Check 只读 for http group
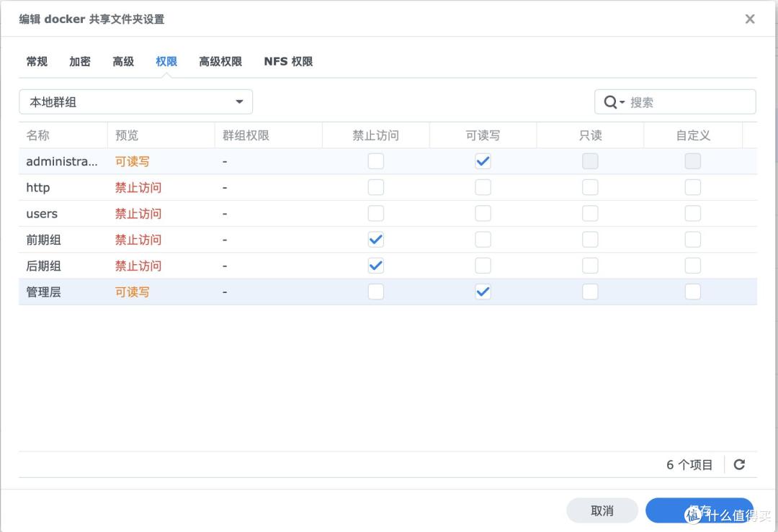This screenshot has height=532, width=778. pyautogui.click(x=590, y=187)
